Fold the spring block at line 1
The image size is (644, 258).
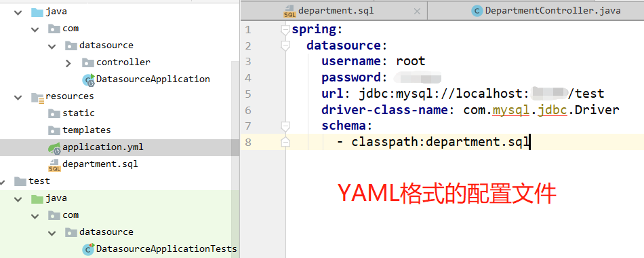(285, 30)
